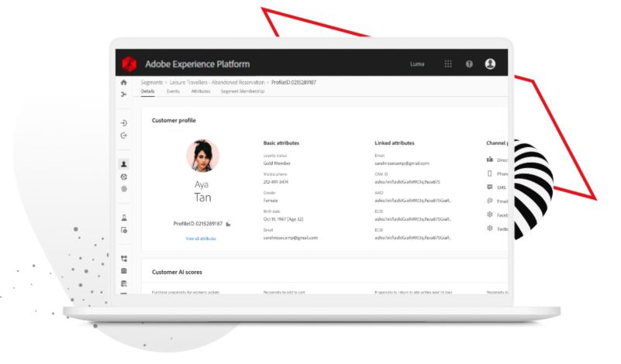Select the Female gender value
Screen dimensions: 621x364
[x=271, y=201]
